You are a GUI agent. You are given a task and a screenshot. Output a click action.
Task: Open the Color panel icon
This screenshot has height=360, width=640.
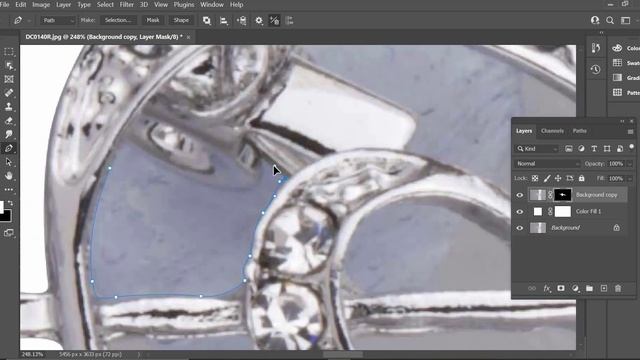point(617,48)
